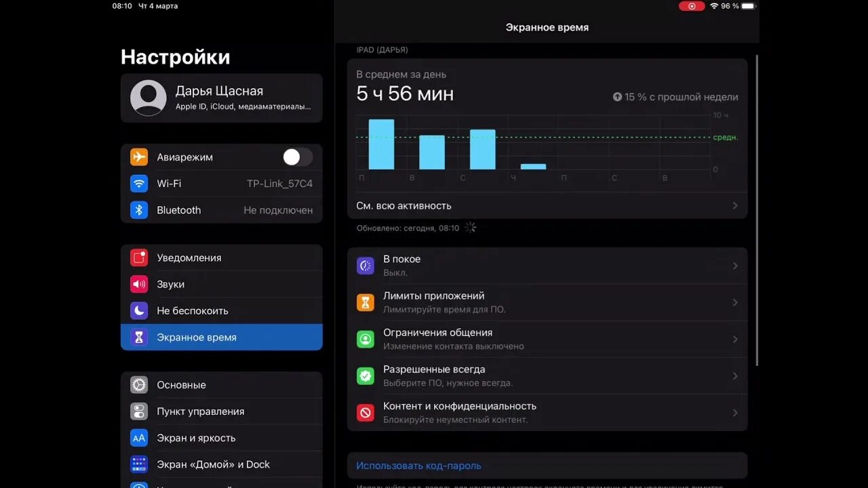Open Разрешенные всегда row chevron
The height and width of the screenshot is (488, 868).
point(735,375)
